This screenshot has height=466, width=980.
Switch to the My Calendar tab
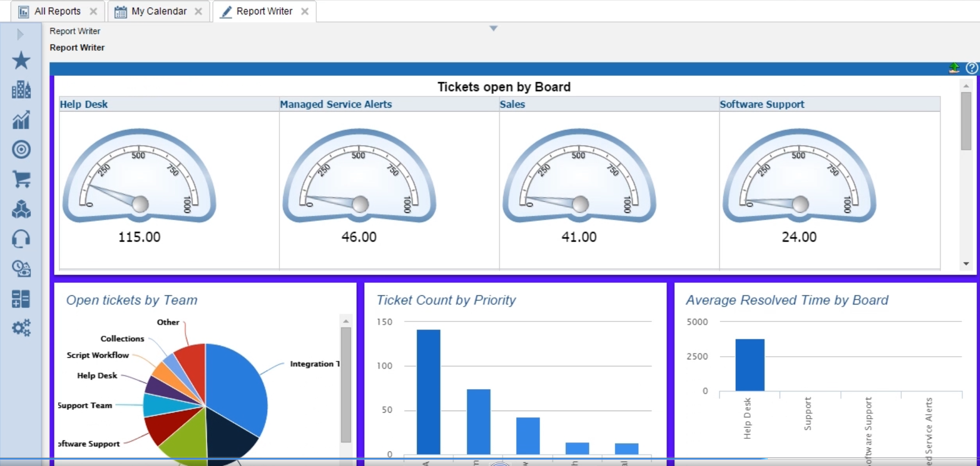(158, 11)
